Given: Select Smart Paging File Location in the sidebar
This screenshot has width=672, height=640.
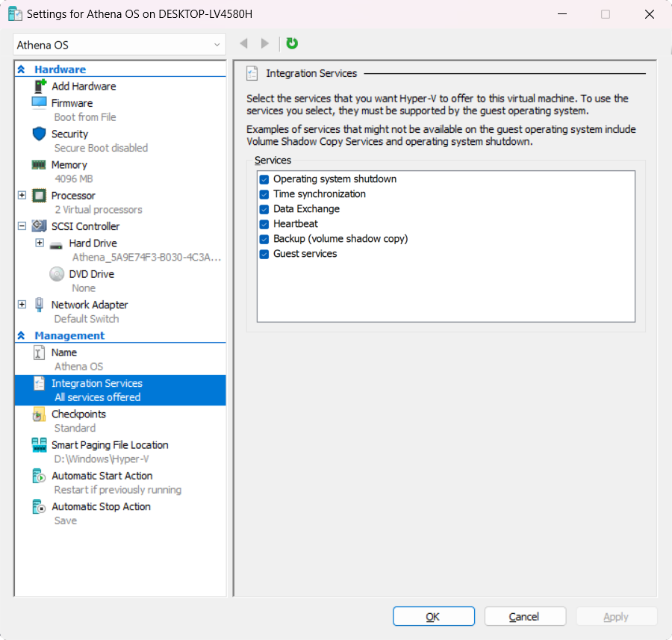Looking at the screenshot, I should pos(108,444).
